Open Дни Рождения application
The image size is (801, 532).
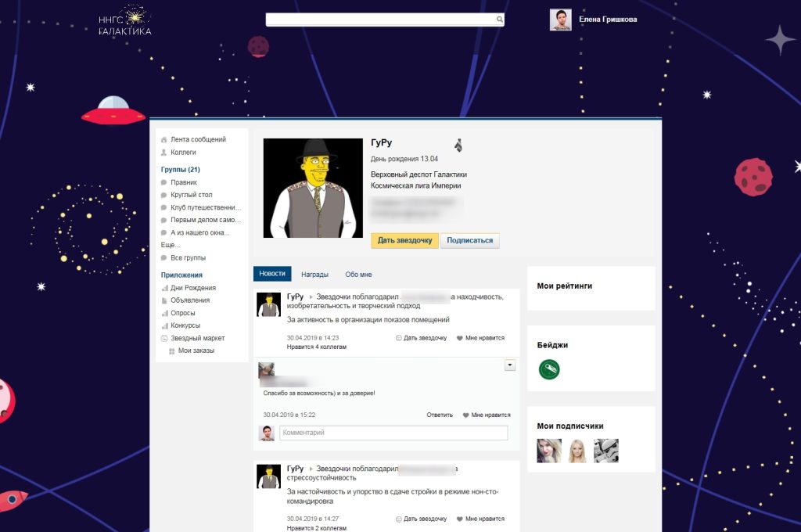click(192, 288)
